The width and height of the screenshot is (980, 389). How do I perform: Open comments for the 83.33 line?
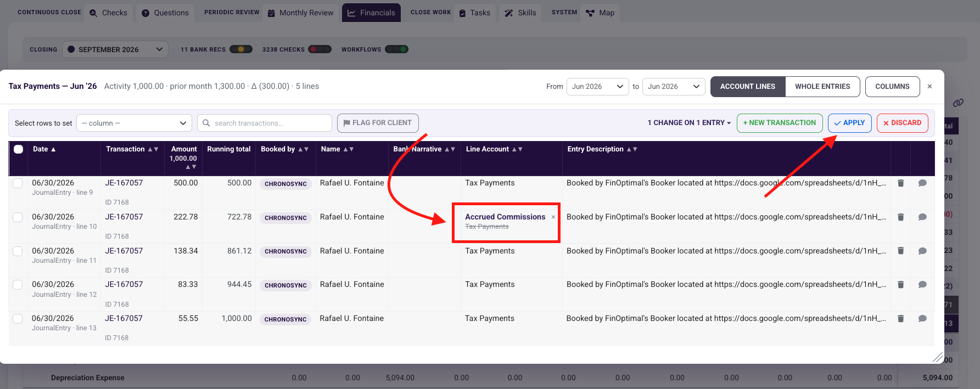(x=922, y=285)
